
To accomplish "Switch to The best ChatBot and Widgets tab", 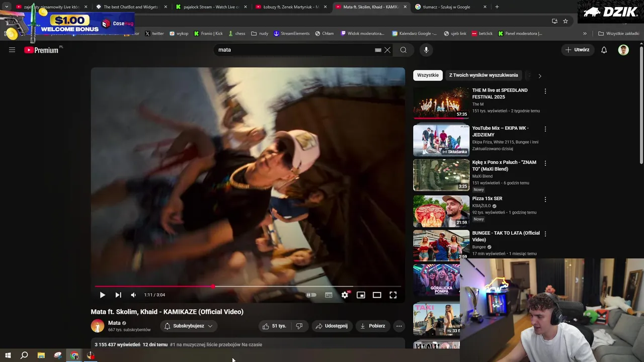I will click(131, 7).
